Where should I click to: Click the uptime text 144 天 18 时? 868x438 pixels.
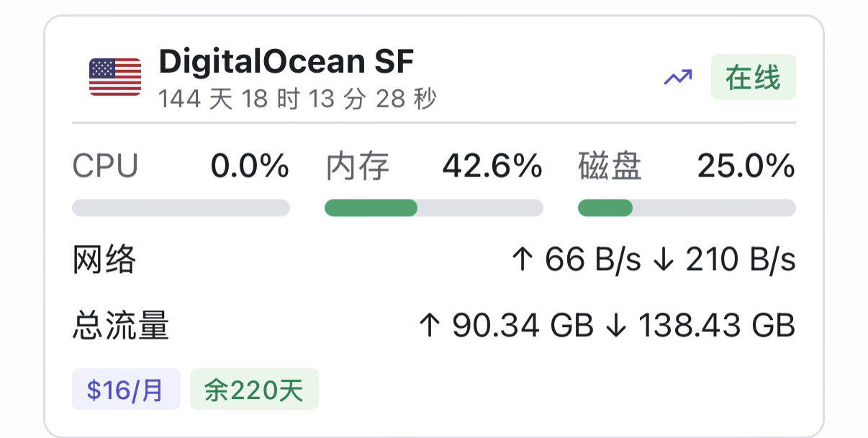point(229,99)
